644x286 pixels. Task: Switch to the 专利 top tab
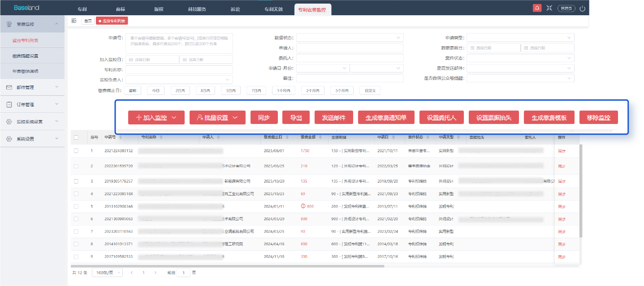[82, 9]
